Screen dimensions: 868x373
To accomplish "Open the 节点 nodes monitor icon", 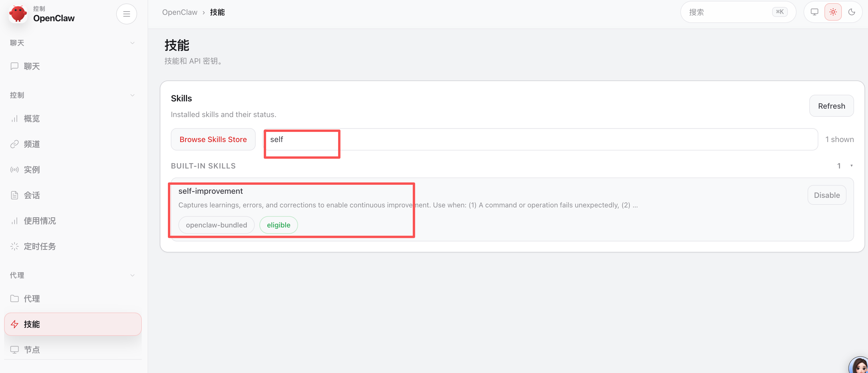I will [x=15, y=349].
